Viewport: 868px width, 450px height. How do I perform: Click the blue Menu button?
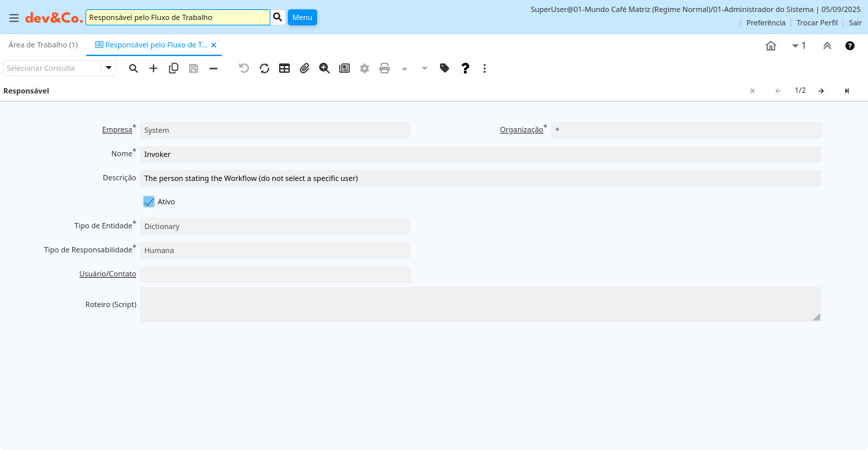coord(302,17)
